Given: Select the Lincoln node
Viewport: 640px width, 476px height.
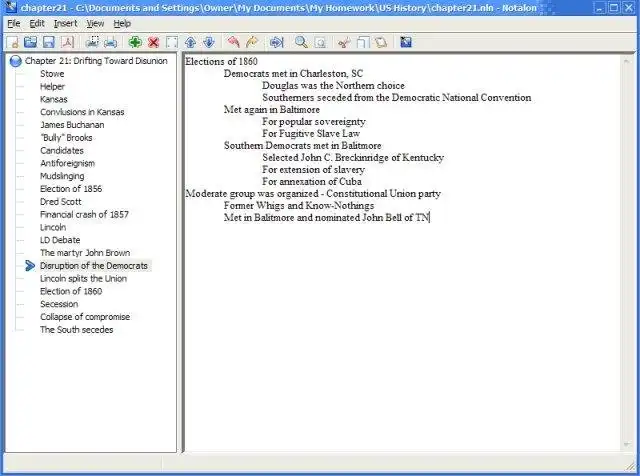Looking at the screenshot, I should [x=53, y=227].
